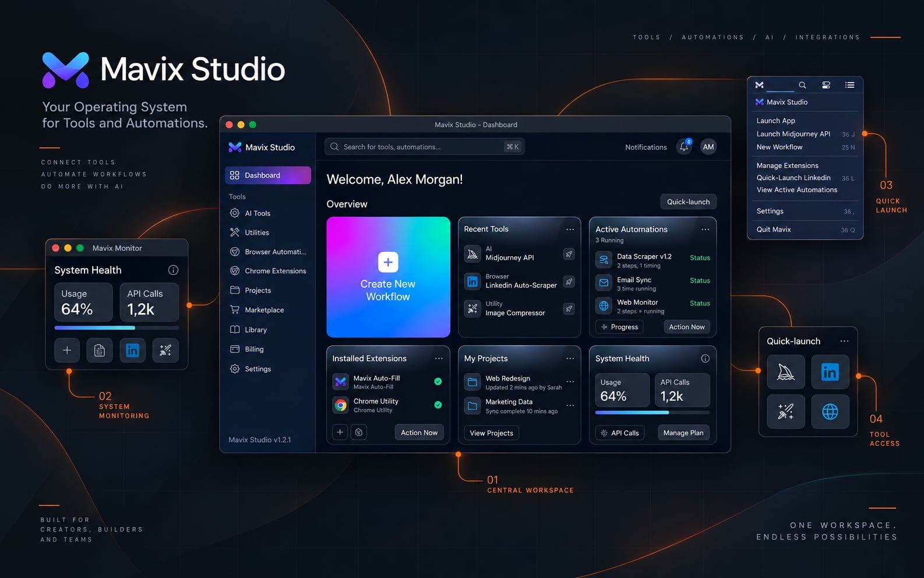Open the Quick-launch panel's three-dot menu
Image resolution: width=924 pixels, height=578 pixels.
(844, 341)
